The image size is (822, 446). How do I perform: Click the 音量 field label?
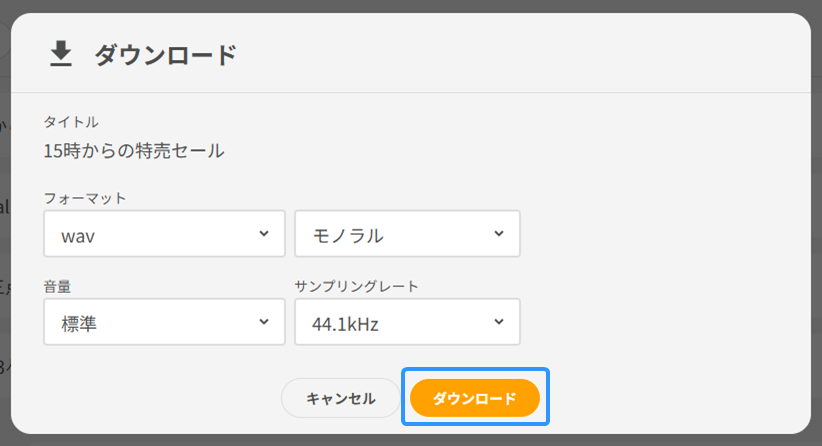pyautogui.click(x=58, y=286)
